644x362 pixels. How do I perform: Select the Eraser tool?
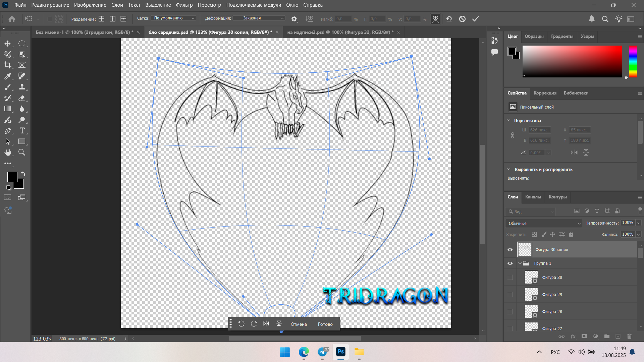click(22, 98)
